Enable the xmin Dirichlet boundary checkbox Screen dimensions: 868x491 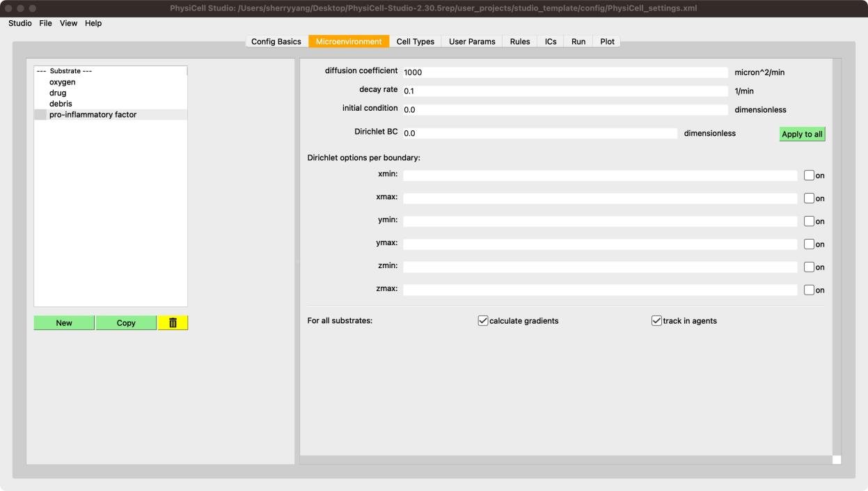click(809, 176)
